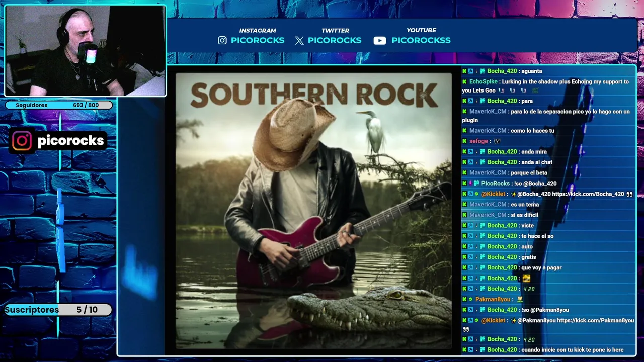Click the 'anda mira' chat message
644x362 pixels.
pos(534,152)
